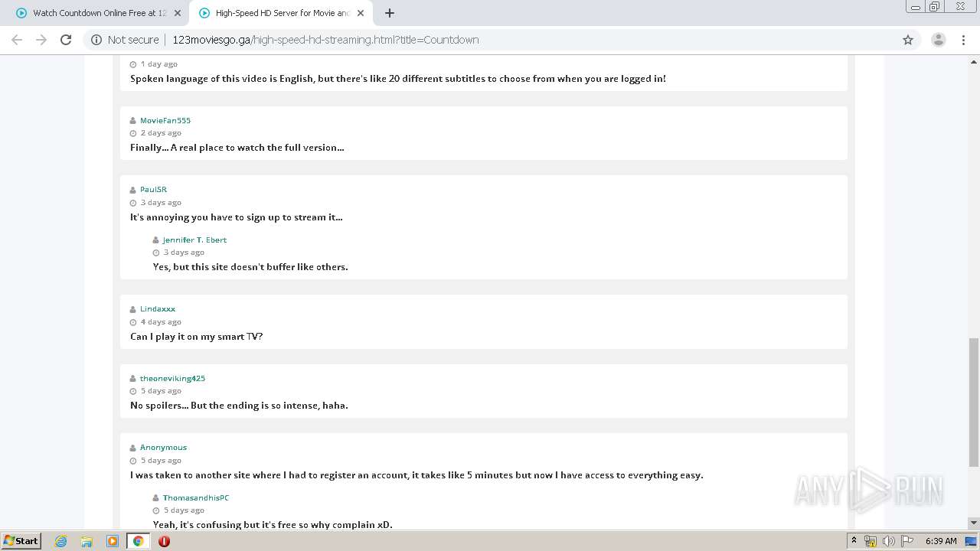Open Jennifer T. Ebert profile link
Screen dimensions: 980x551
(x=194, y=240)
